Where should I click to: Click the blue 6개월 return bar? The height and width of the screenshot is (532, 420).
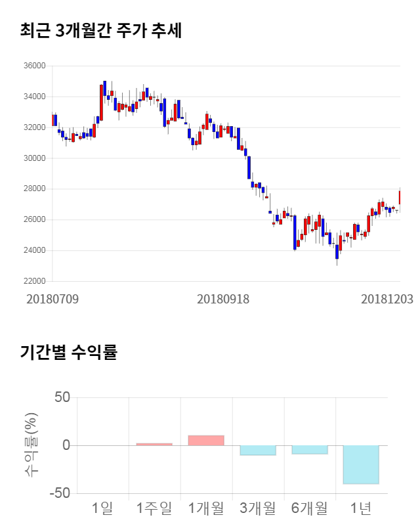309,449
